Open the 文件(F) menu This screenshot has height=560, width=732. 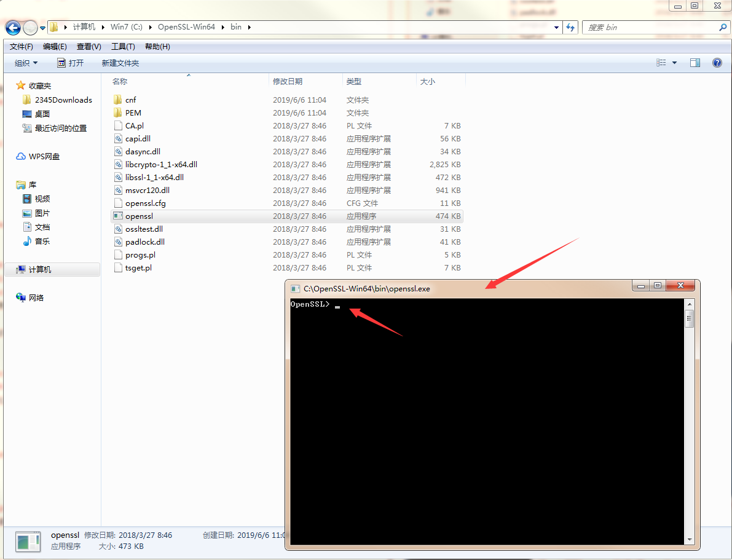[22, 47]
